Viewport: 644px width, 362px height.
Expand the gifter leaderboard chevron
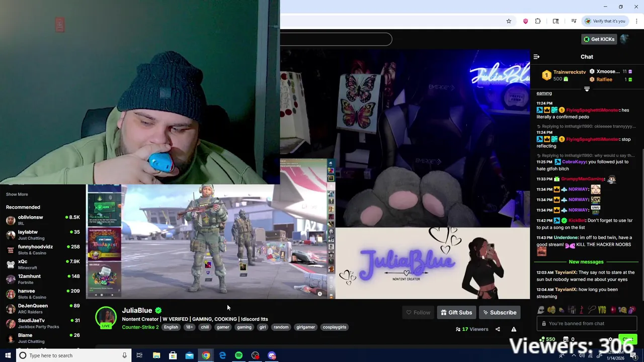coord(587,89)
